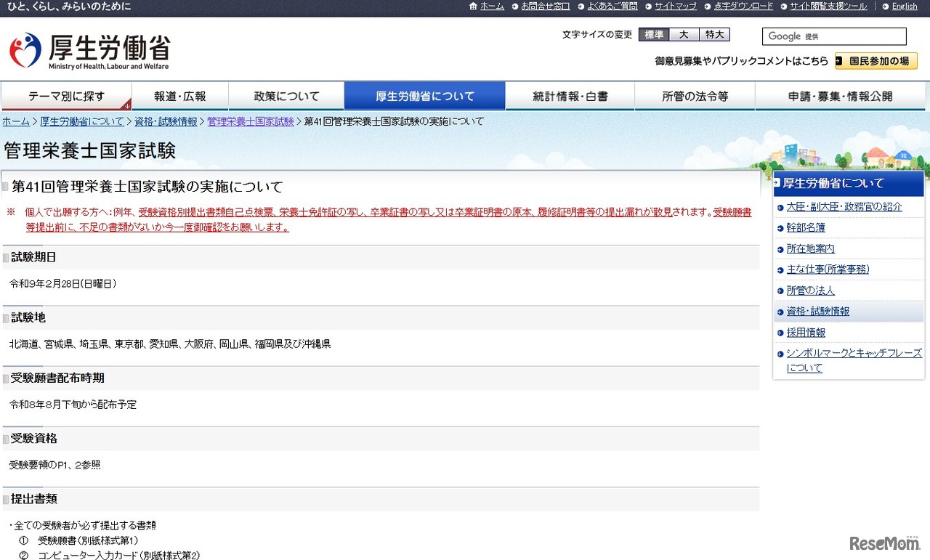Set text size to 大
Viewport: 930px width, 560px height.
tap(684, 35)
